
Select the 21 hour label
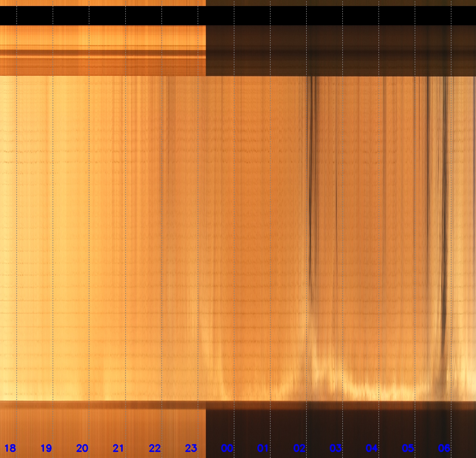click(x=118, y=448)
